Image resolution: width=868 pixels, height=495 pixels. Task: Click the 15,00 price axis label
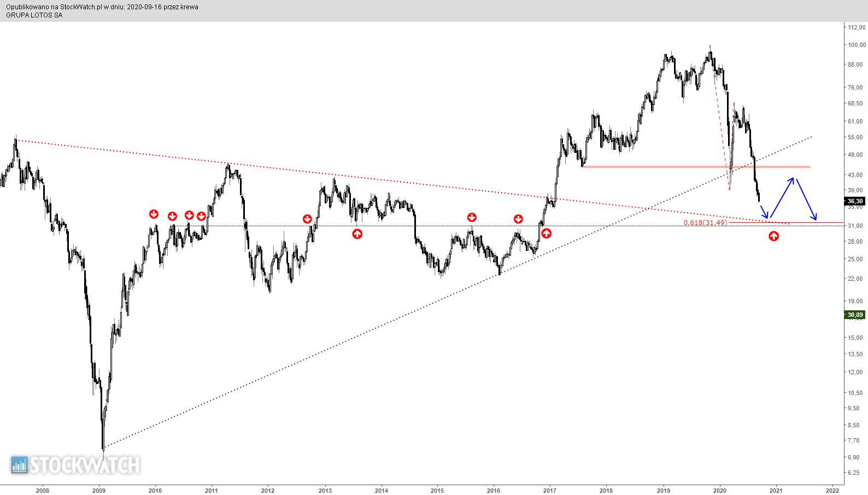[x=855, y=338]
